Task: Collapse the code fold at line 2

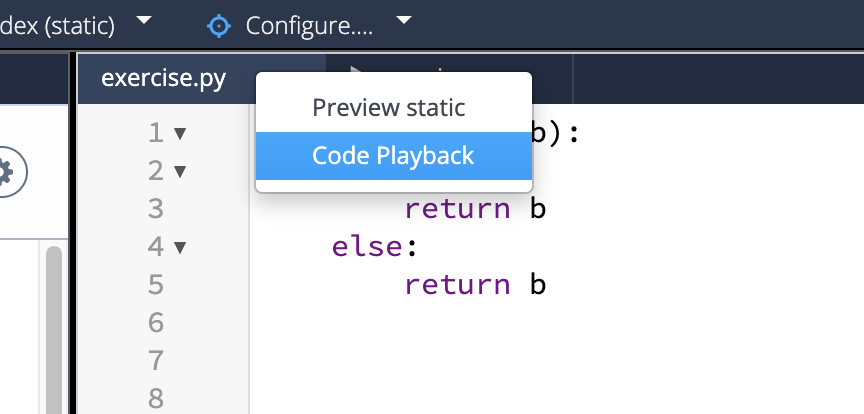Action: (180, 171)
